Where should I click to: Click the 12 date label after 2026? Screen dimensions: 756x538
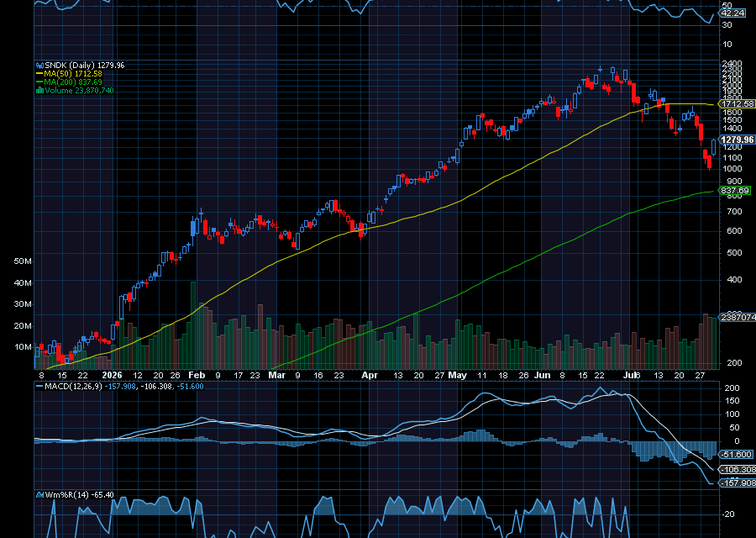(138, 375)
